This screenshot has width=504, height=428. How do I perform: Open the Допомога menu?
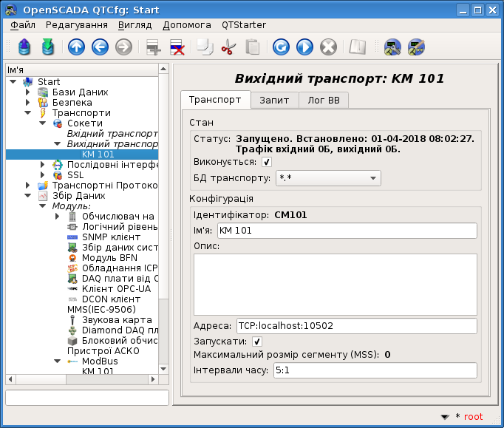coord(187,25)
